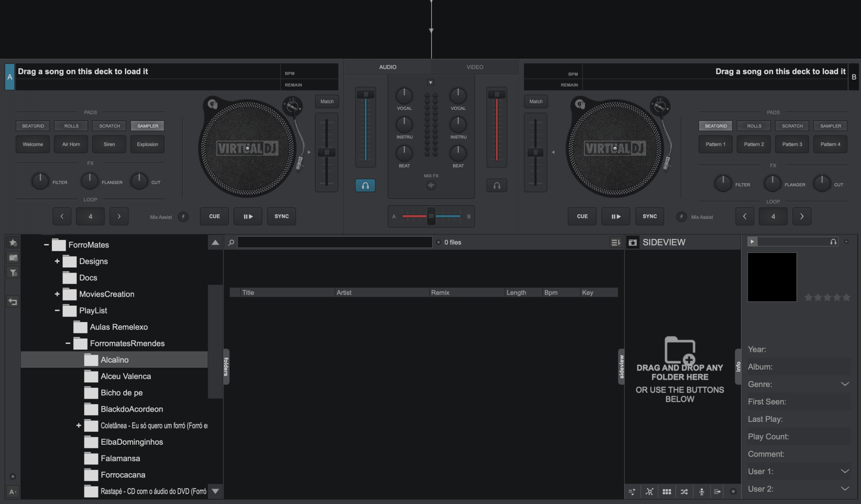Click the Match button on deck A
Viewport: 861px width, 504px height.
pyautogui.click(x=327, y=101)
